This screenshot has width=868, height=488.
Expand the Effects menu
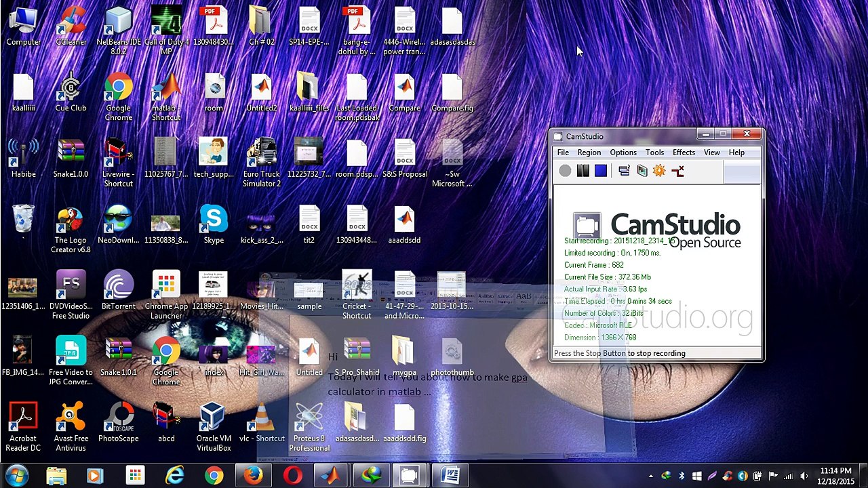coord(684,152)
